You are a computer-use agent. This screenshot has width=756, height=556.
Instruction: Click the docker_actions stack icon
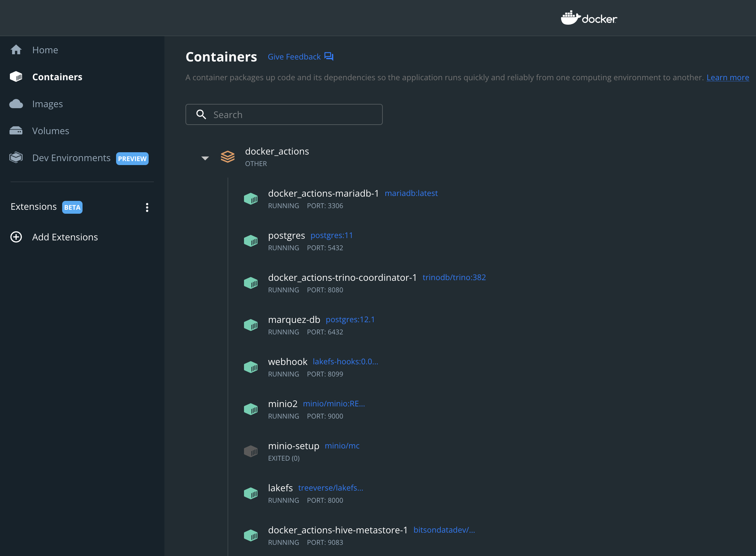click(228, 157)
